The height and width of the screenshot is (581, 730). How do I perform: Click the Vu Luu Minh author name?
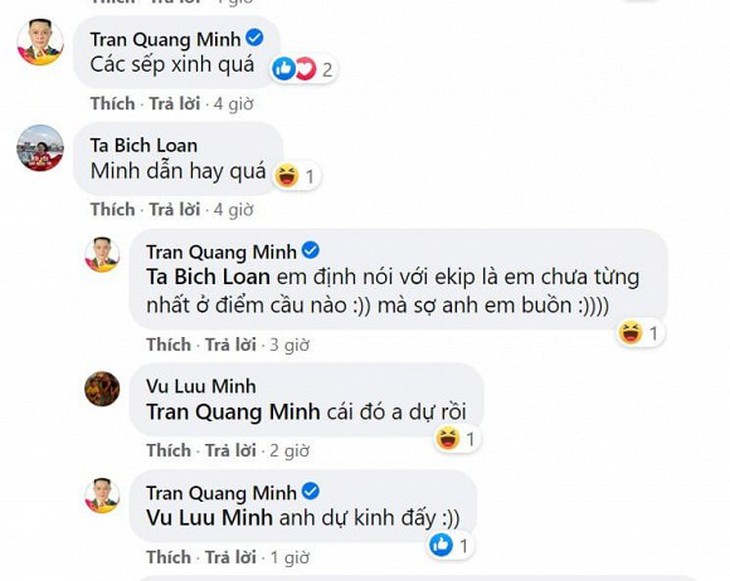(201, 386)
